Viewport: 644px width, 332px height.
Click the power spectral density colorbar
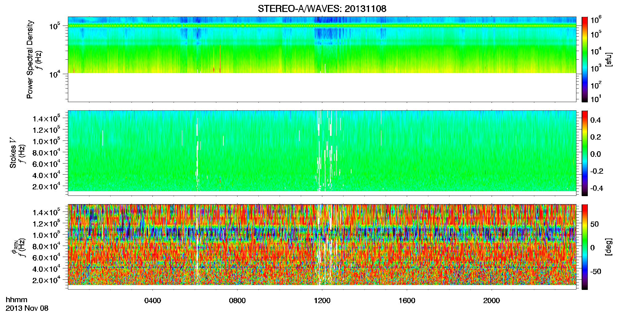[584, 59]
